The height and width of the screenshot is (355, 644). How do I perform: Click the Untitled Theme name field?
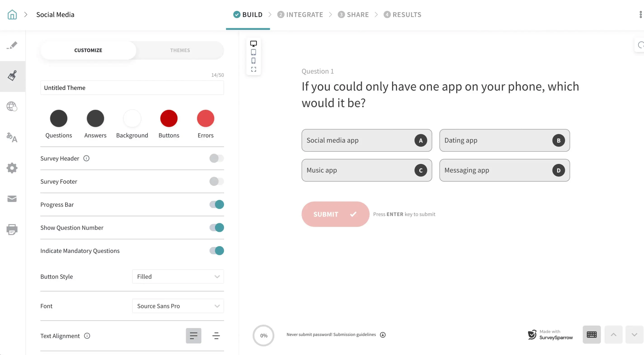[x=132, y=87]
